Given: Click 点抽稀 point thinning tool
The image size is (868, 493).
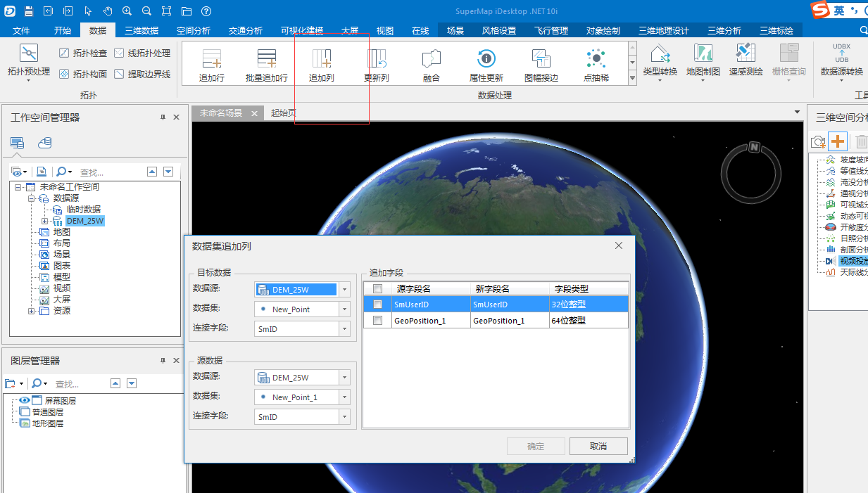Looking at the screenshot, I should pyautogui.click(x=596, y=65).
